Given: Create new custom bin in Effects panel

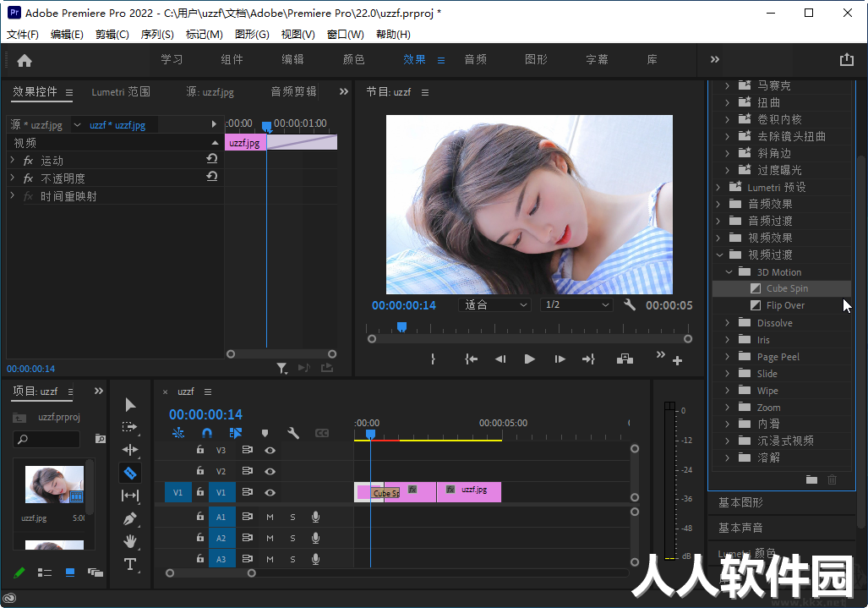Looking at the screenshot, I should click(811, 479).
